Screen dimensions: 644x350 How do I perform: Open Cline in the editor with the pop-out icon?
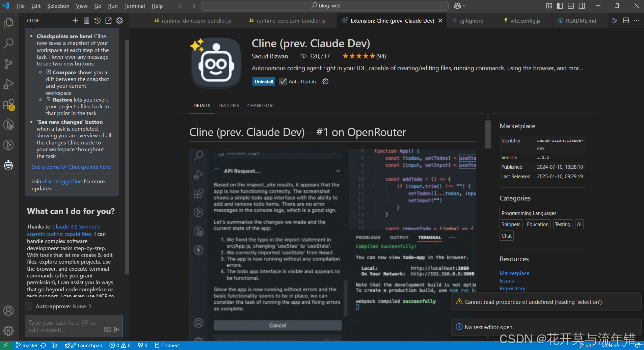[108, 21]
